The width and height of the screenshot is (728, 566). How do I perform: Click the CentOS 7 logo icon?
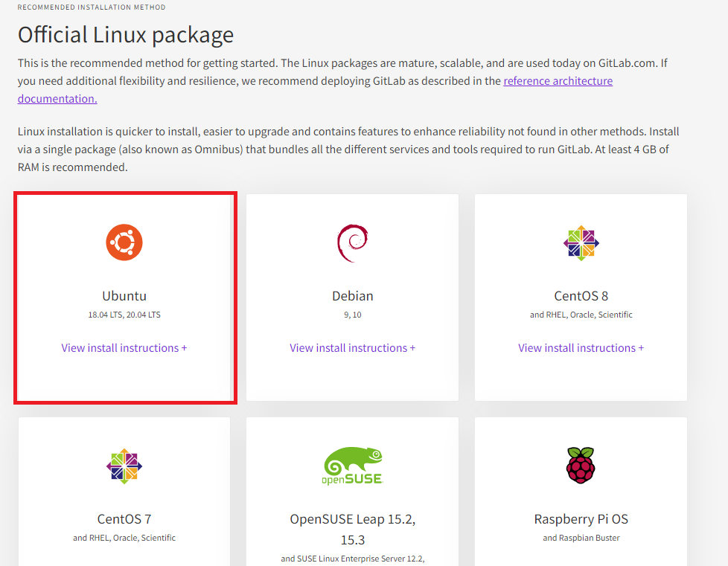[x=124, y=466]
